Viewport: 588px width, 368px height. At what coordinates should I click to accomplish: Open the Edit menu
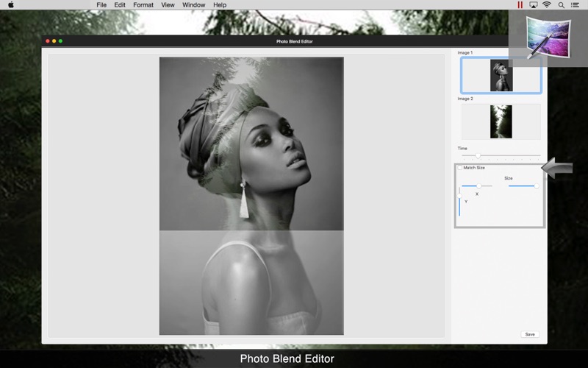pyautogui.click(x=120, y=5)
